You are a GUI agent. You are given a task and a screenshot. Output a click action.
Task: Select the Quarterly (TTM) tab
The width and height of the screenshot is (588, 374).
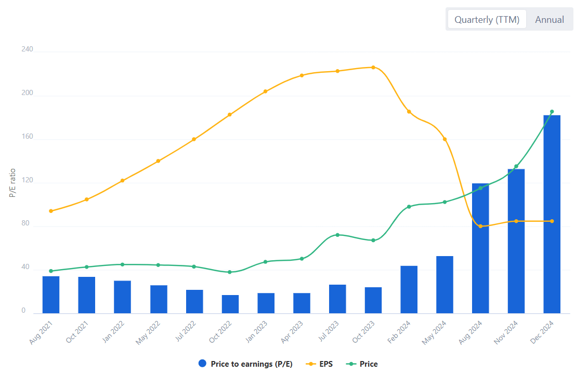click(487, 19)
